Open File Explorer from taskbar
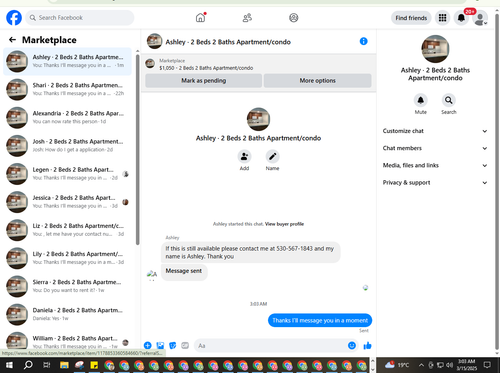Image resolution: width=500 pixels, height=373 pixels. click(x=64, y=365)
